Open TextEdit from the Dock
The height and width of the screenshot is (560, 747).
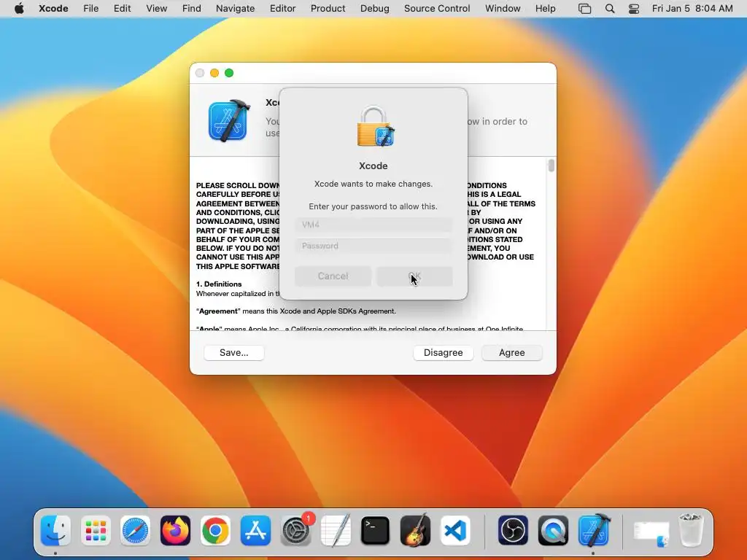click(x=336, y=530)
